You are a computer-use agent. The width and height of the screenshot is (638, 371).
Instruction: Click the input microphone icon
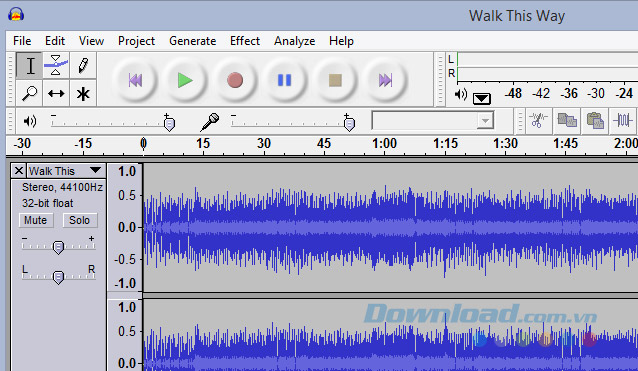click(x=210, y=122)
